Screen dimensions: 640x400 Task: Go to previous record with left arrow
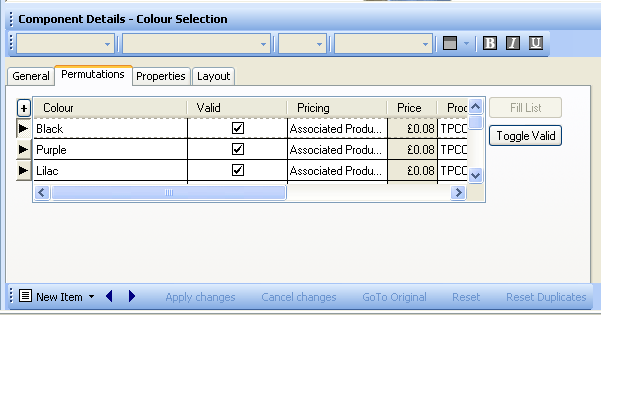point(109,297)
